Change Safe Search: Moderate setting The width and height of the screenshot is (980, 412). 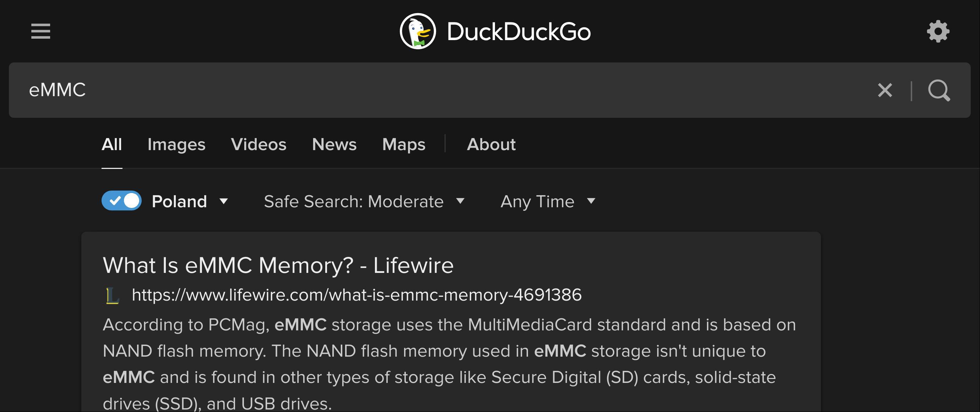click(x=354, y=202)
